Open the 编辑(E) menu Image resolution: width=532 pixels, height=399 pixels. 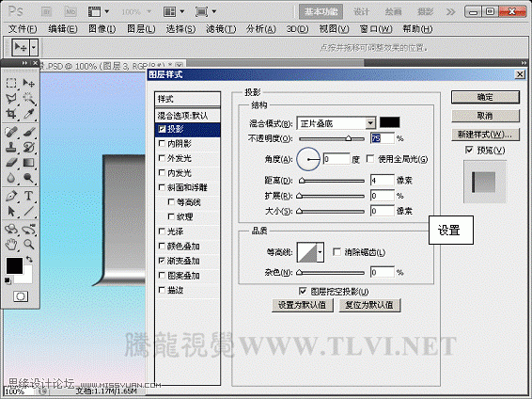(x=63, y=29)
